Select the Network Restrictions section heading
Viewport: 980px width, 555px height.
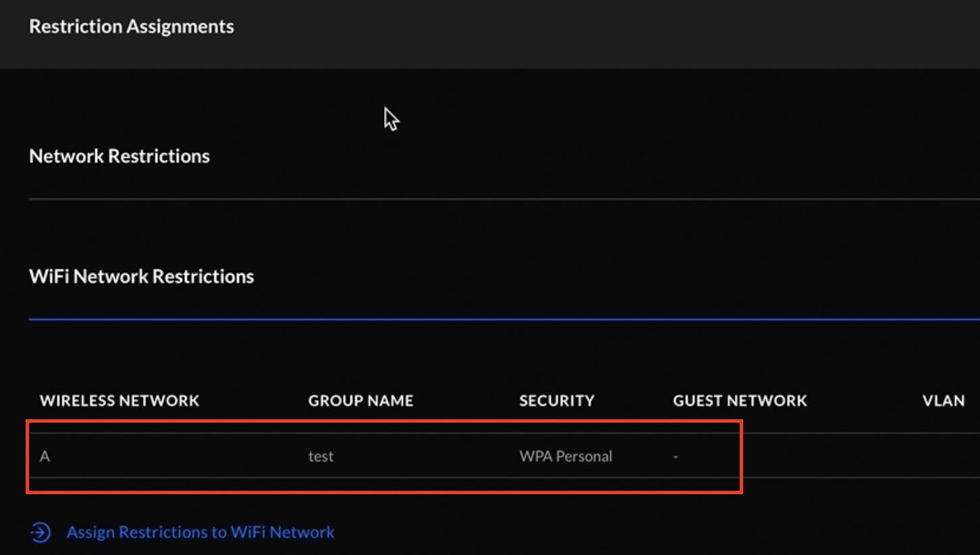point(119,156)
